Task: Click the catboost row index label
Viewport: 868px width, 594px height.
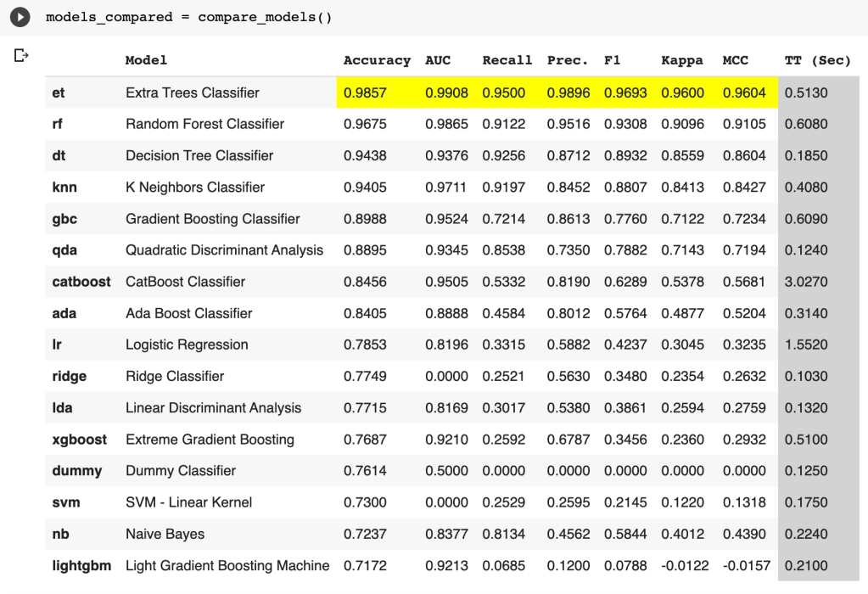Action: click(81, 282)
